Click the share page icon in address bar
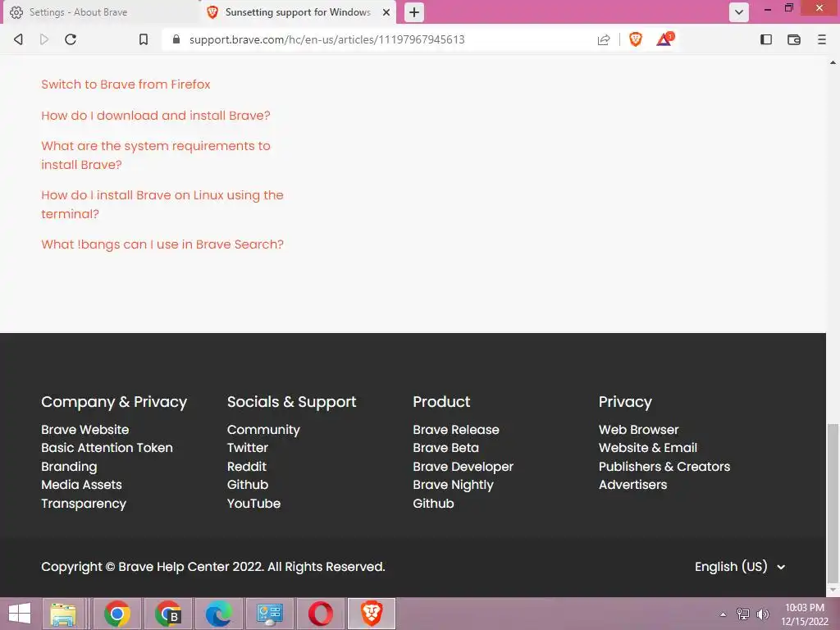The width and height of the screenshot is (840, 630). click(x=604, y=39)
